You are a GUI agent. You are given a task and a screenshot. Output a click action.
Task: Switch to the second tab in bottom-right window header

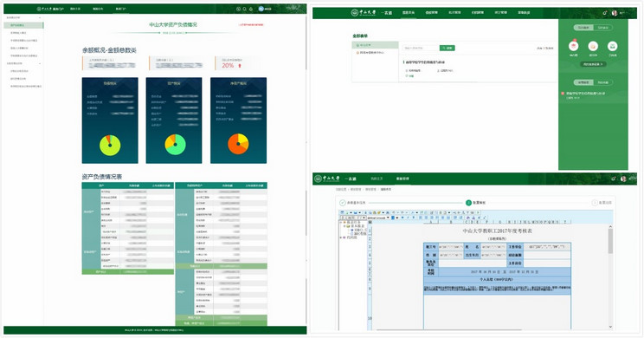pyautogui.click(x=402, y=179)
